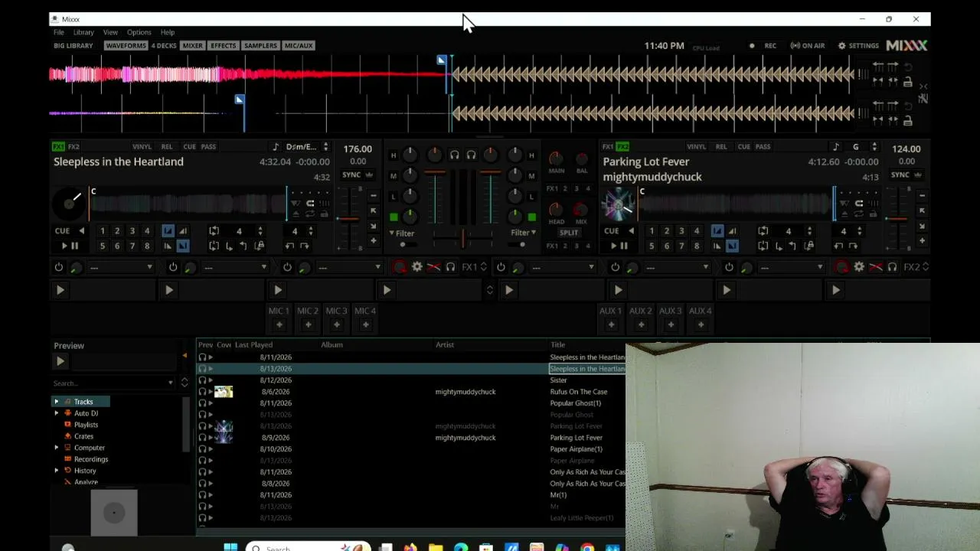Click the library Search input field
The height and width of the screenshot is (551, 980).
pos(113,383)
